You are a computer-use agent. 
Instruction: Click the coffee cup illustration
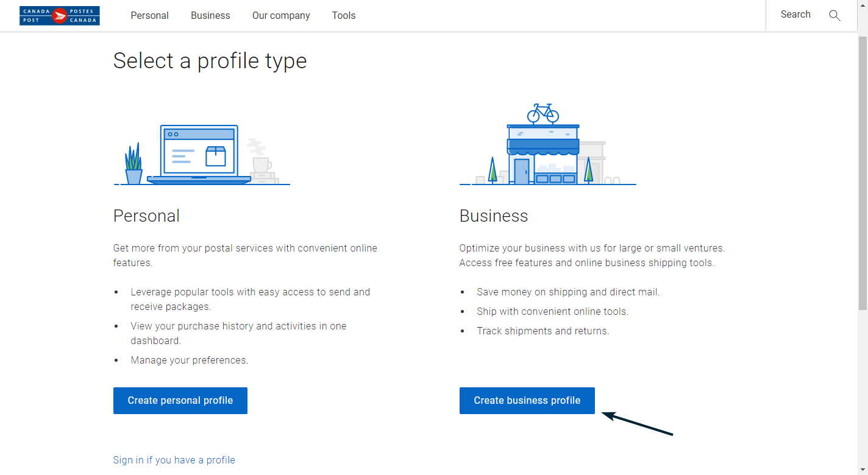(x=261, y=164)
